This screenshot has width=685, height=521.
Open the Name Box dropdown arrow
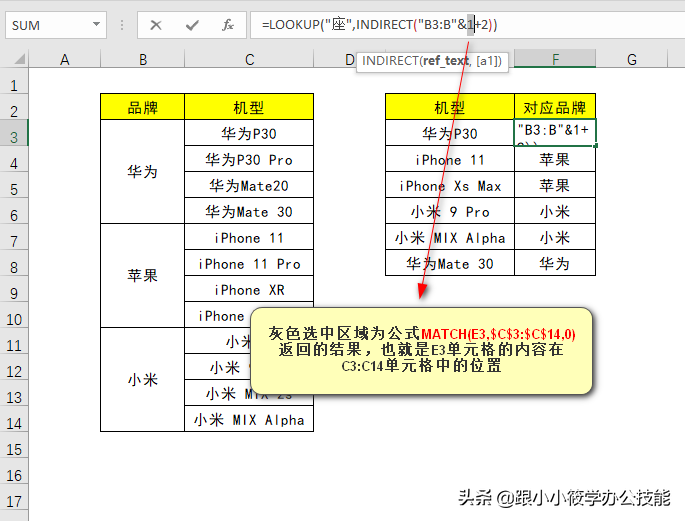97,25
